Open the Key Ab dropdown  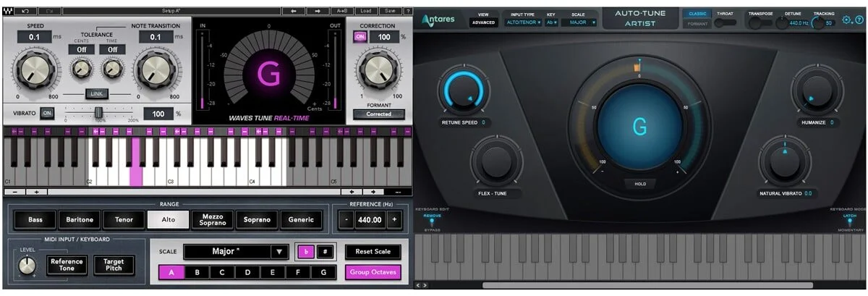tap(551, 22)
